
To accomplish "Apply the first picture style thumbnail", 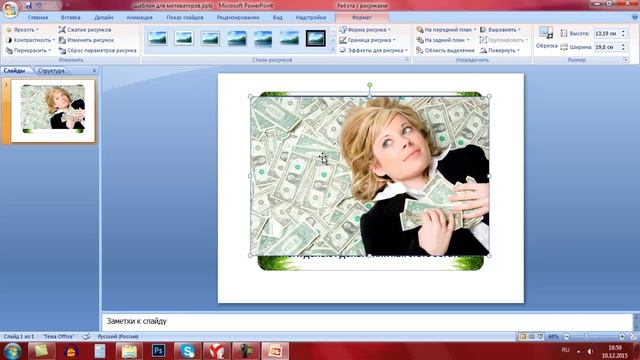I will click(x=158, y=38).
